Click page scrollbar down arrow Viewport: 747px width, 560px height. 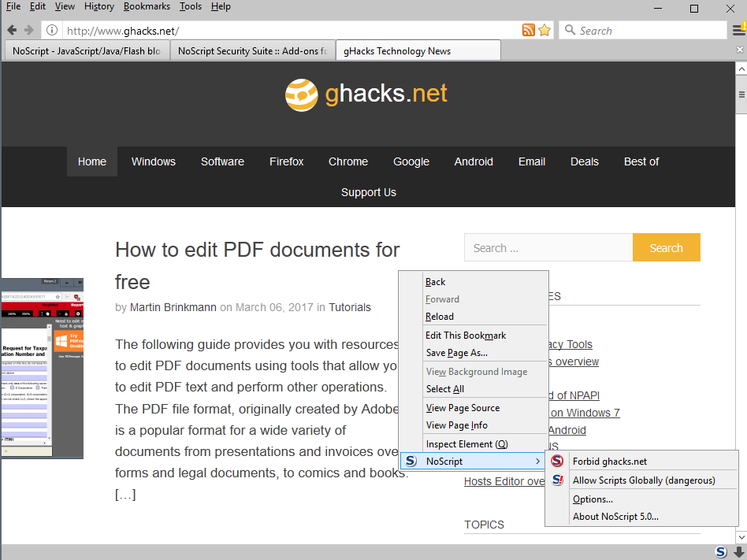(x=741, y=538)
